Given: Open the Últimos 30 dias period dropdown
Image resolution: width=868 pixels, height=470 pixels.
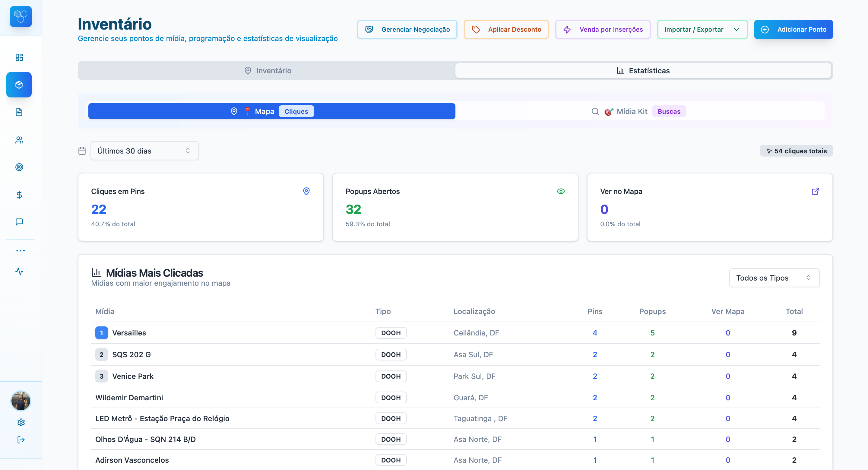Looking at the screenshot, I should [144, 151].
